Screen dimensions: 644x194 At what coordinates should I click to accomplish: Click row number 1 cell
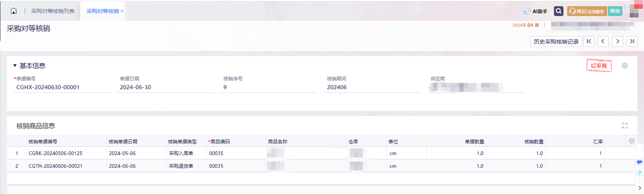pos(17,153)
